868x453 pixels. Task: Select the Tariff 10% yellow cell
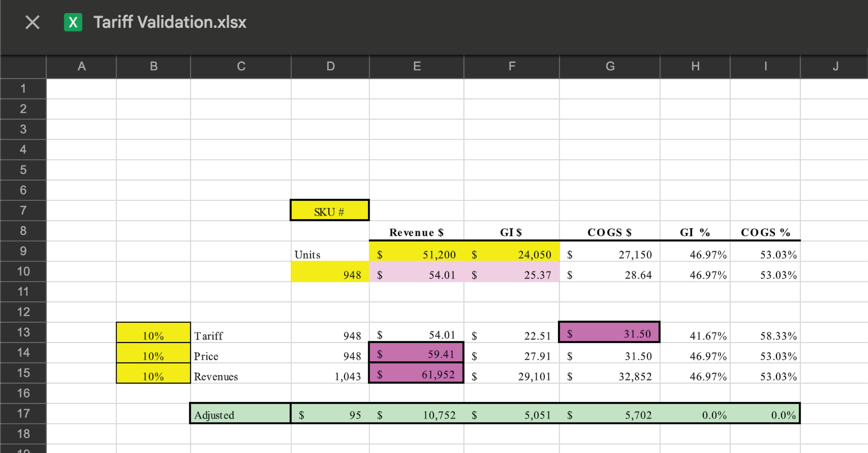[153, 333]
